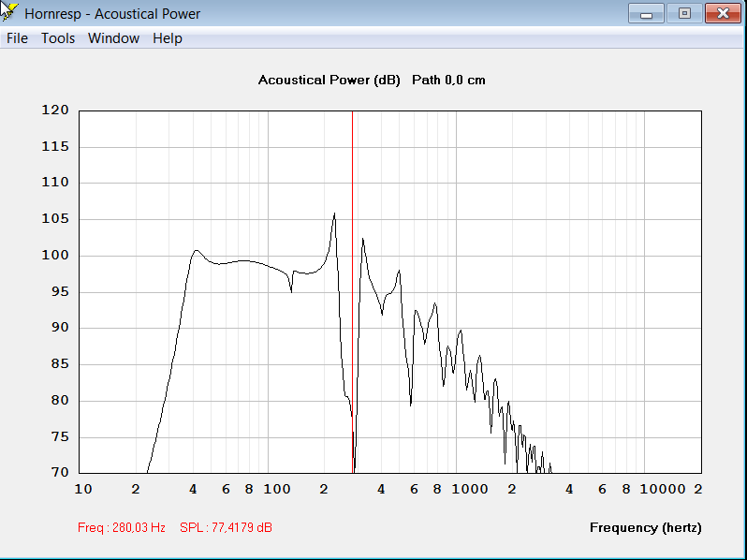Click the red frequency marker line on chart
The image size is (747, 560).
[x=352, y=291]
